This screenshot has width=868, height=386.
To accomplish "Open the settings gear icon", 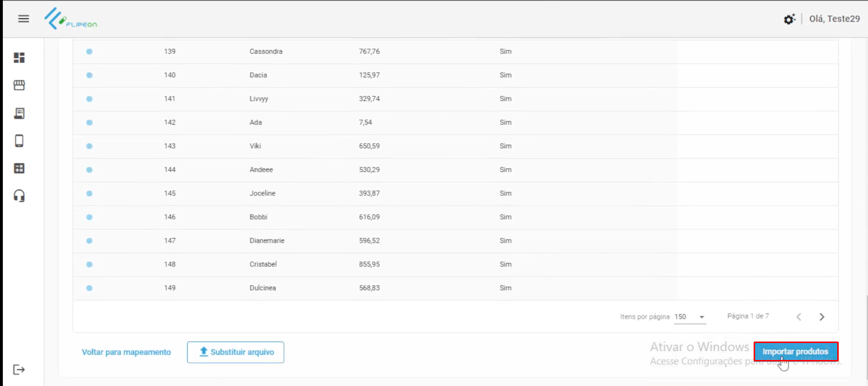I will [789, 19].
